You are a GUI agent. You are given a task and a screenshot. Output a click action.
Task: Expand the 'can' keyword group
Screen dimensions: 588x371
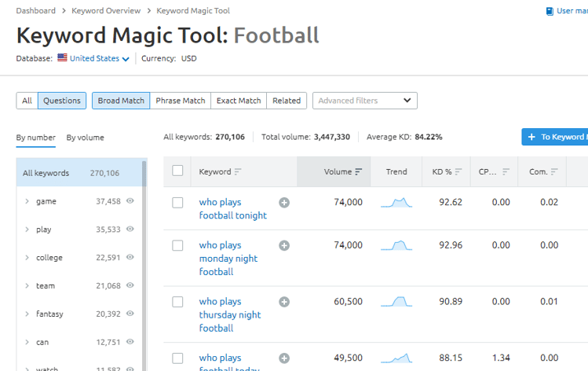[x=27, y=342]
